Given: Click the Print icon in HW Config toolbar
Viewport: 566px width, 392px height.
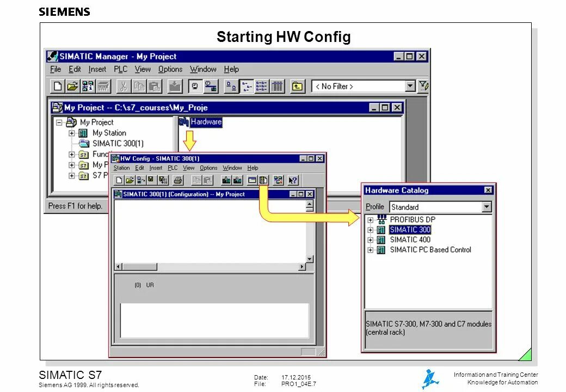Looking at the screenshot, I should 179,180.
